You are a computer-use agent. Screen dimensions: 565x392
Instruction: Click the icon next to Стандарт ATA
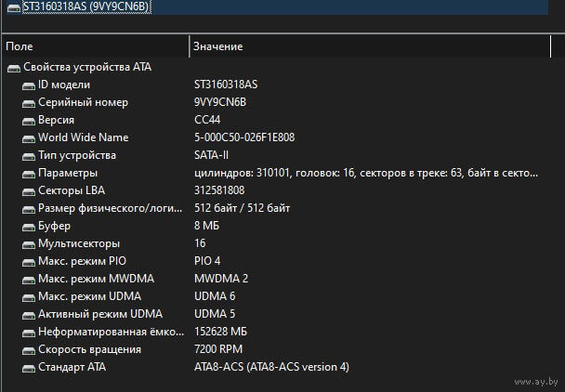[29, 367]
